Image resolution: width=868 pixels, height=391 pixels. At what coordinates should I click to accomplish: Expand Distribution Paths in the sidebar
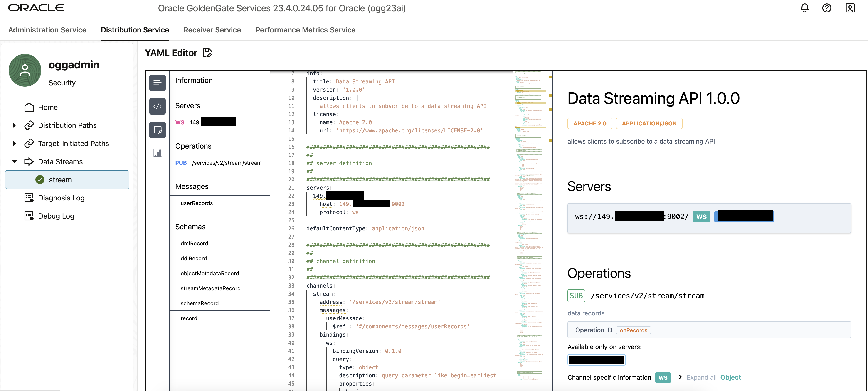click(x=14, y=125)
